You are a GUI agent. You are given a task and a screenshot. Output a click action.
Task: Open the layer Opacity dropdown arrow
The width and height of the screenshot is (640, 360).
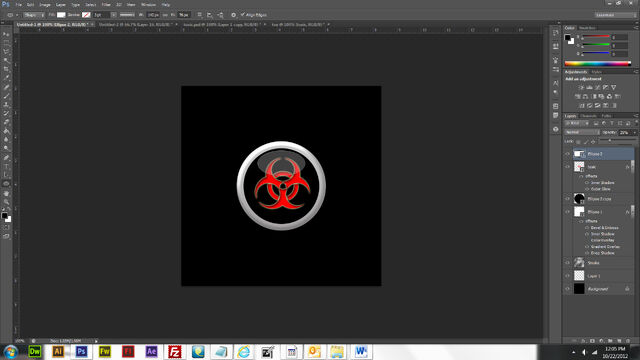(x=634, y=133)
